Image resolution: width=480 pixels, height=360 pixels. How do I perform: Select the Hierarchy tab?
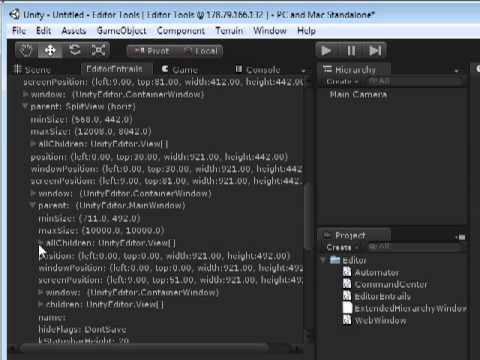click(355, 70)
